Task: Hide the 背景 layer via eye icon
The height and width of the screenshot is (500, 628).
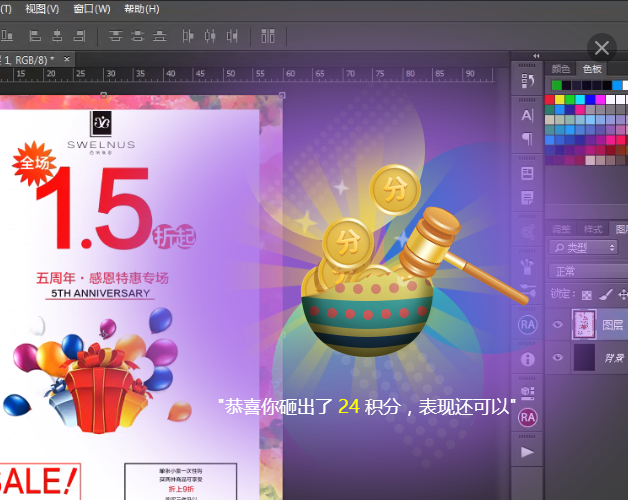Action: tap(558, 357)
